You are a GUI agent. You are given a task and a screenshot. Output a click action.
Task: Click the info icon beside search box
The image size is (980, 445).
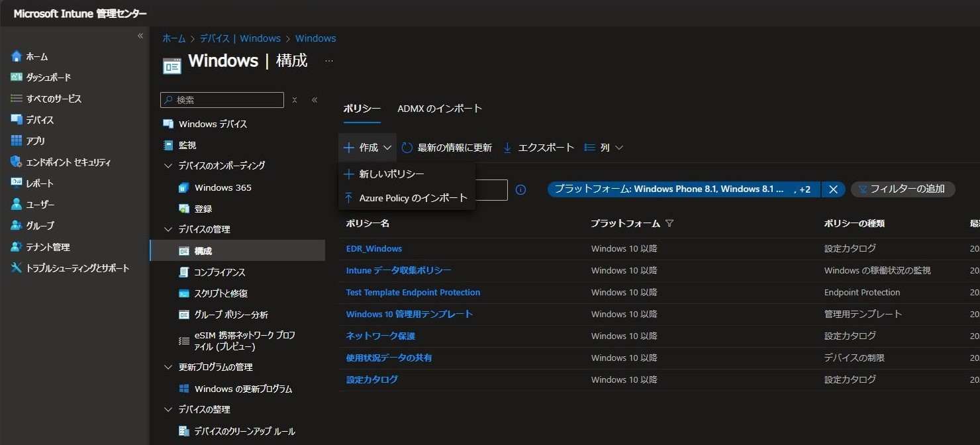pos(520,190)
